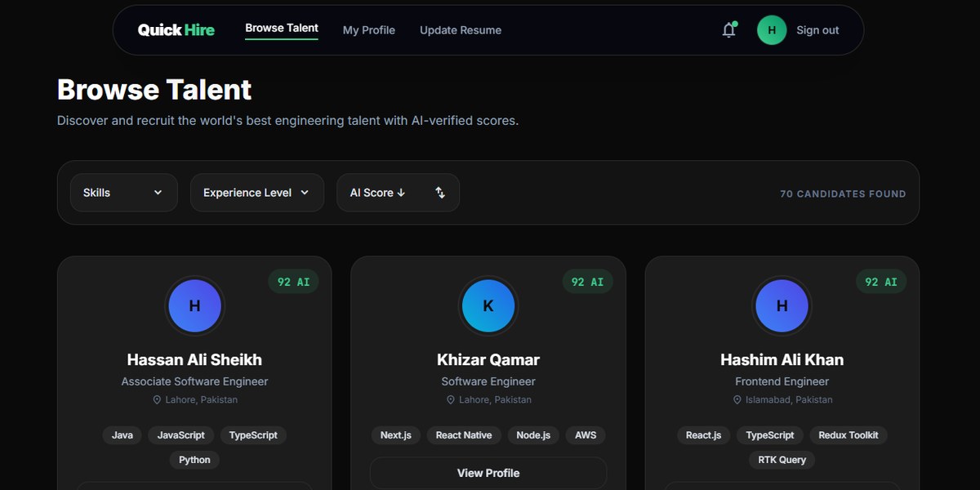Click Frontend Engineer title
Viewport: 980px width, 490px height.
[782, 381]
